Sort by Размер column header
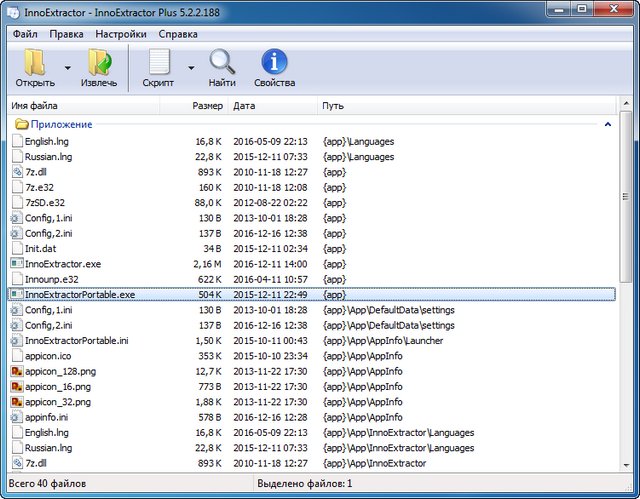The image size is (640, 499). 207,105
